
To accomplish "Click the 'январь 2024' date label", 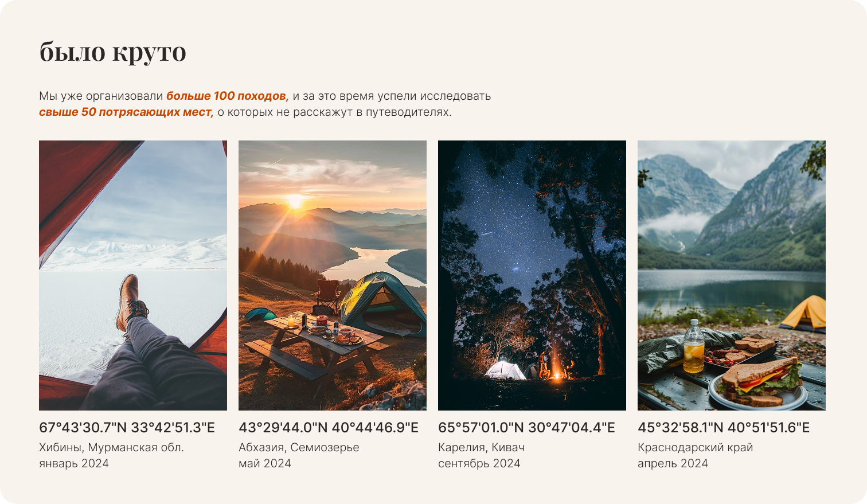I will pos(74,463).
